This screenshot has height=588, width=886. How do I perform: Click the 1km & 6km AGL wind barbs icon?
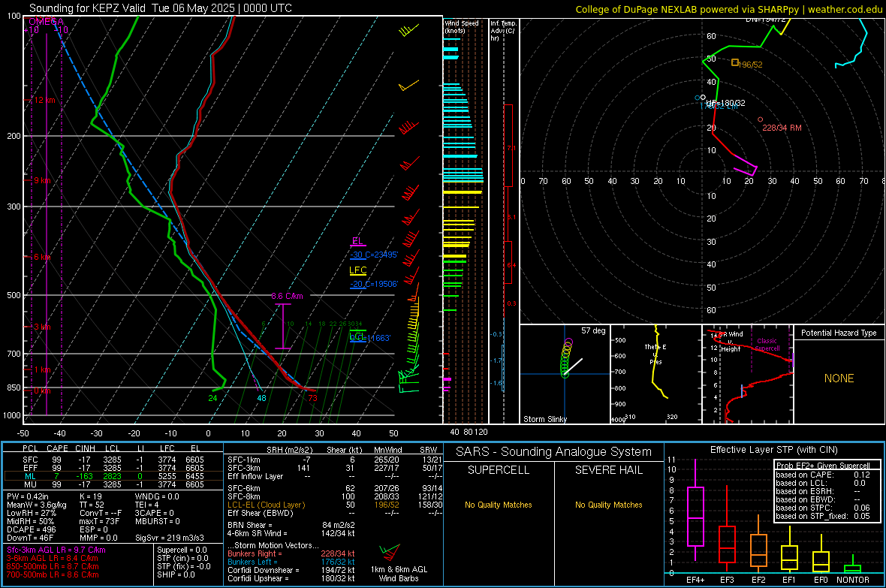390,552
